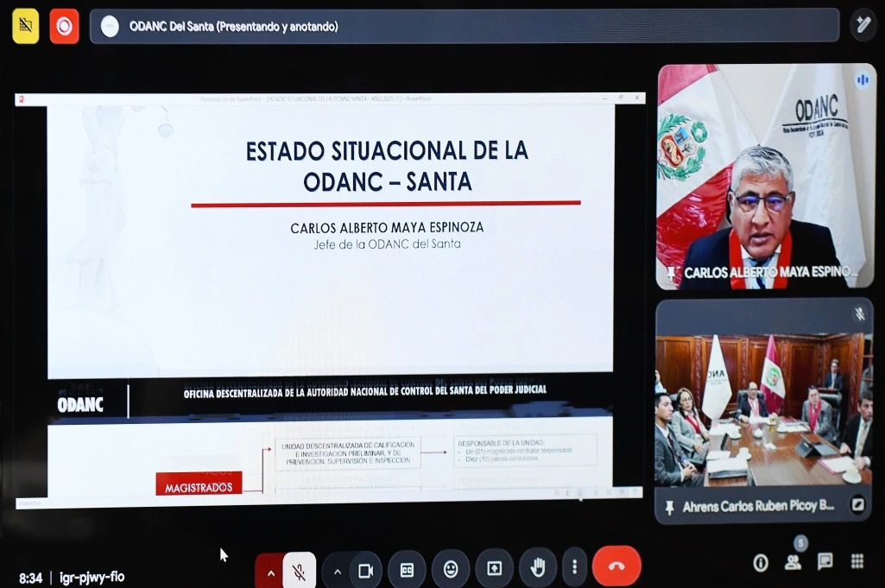This screenshot has width=885, height=588.
Task: Click the slide title ESTADO SITUACIONAL DE LA
Action: (x=387, y=151)
